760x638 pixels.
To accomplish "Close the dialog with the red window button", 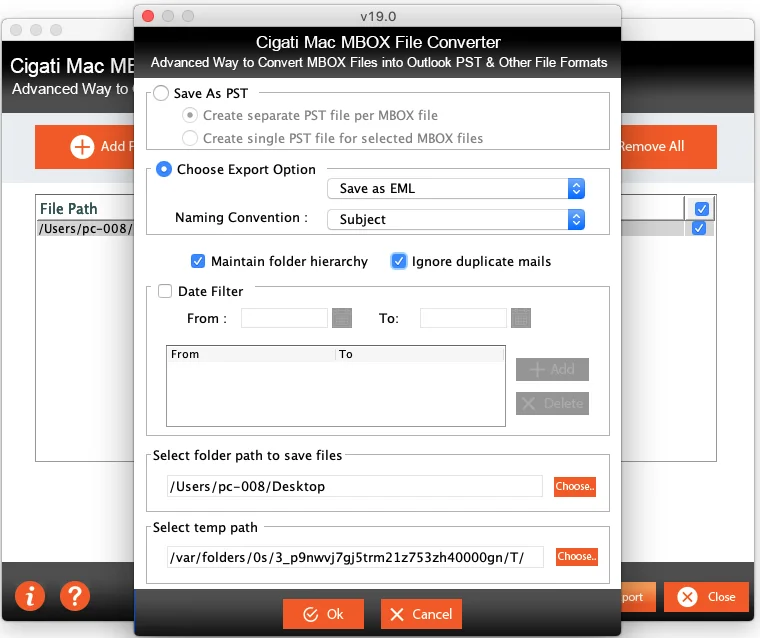I will [148, 16].
